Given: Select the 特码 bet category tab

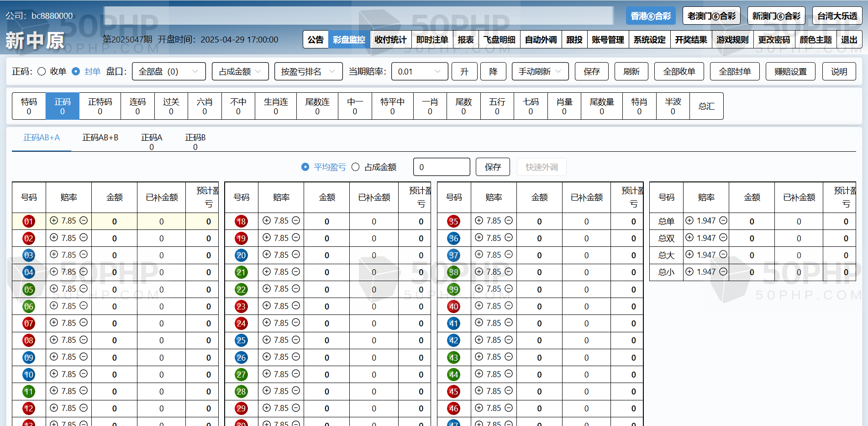Looking at the screenshot, I should pyautogui.click(x=29, y=106).
